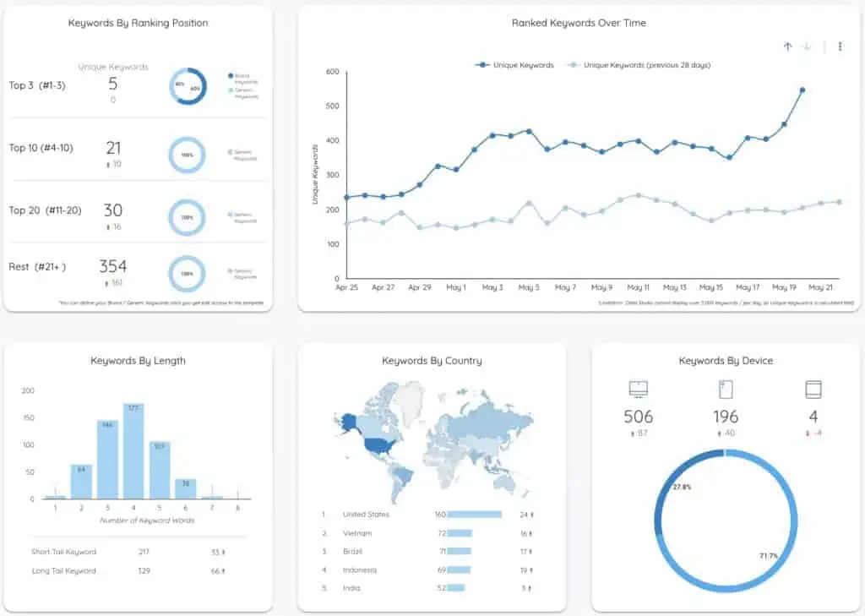Select the desktop device icon
865x616 pixels.
[639, 390]
